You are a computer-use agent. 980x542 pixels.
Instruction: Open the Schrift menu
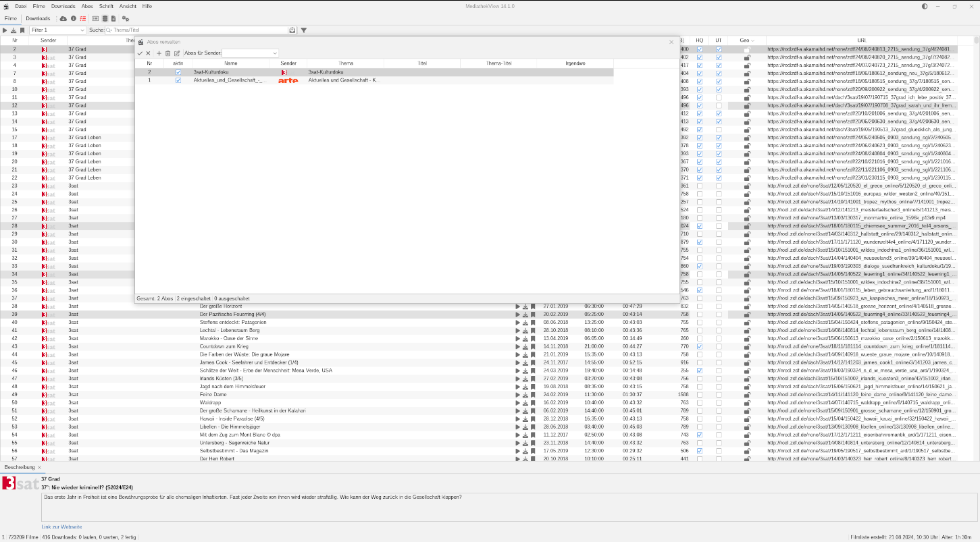coord(106,6)
